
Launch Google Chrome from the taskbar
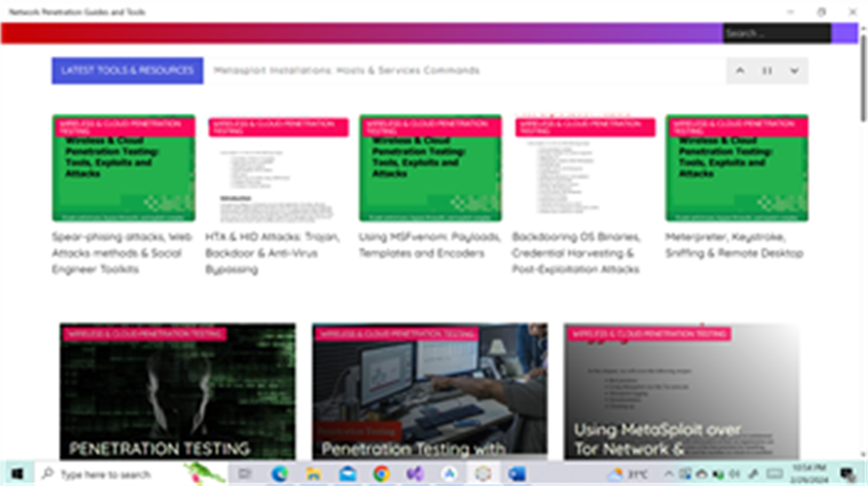380,474
